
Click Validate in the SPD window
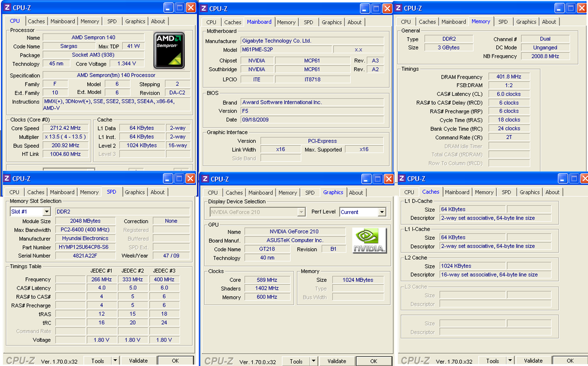(138, 361)
